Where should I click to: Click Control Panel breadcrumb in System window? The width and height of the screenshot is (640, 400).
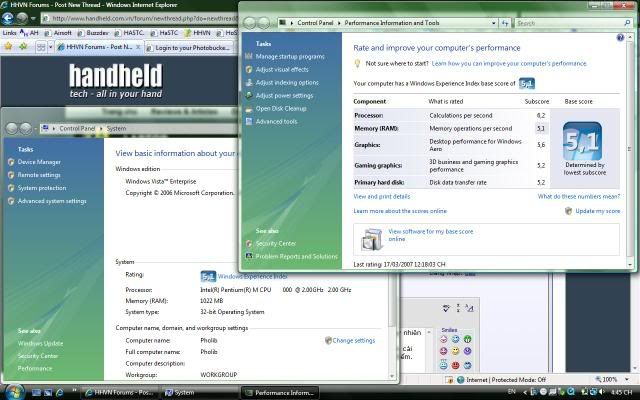77,129
